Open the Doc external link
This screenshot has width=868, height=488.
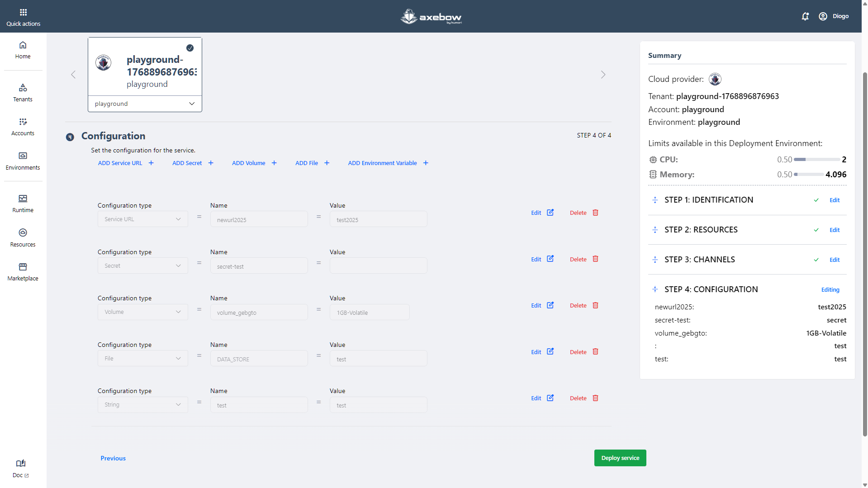[x=21, y=469]
